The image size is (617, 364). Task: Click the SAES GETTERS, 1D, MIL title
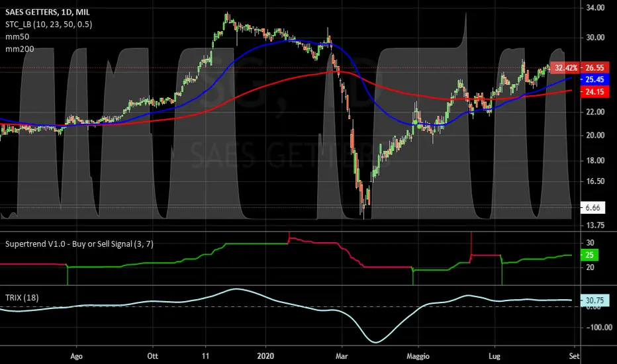click(x=47, y=12)
